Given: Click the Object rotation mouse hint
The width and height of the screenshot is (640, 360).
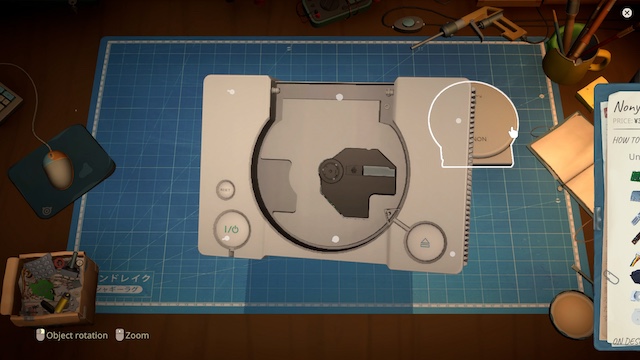Looking at the screenshot, I should coord(72,335).
